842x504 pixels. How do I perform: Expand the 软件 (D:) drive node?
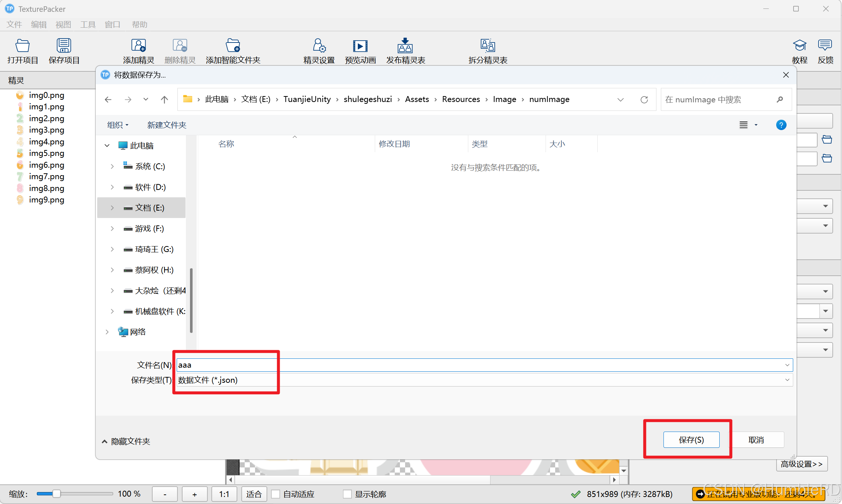point(112,187)
